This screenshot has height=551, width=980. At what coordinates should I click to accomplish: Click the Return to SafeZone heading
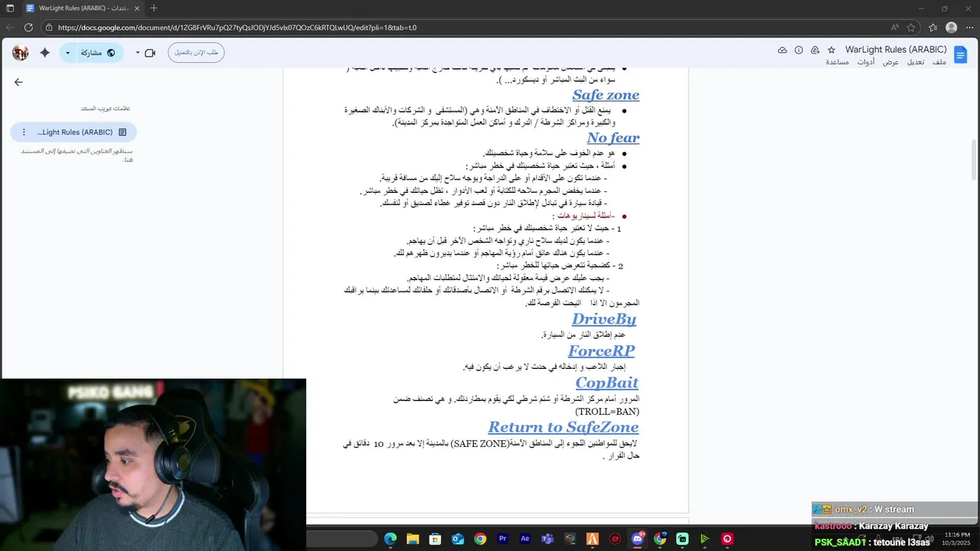click(x=563, y=427)
